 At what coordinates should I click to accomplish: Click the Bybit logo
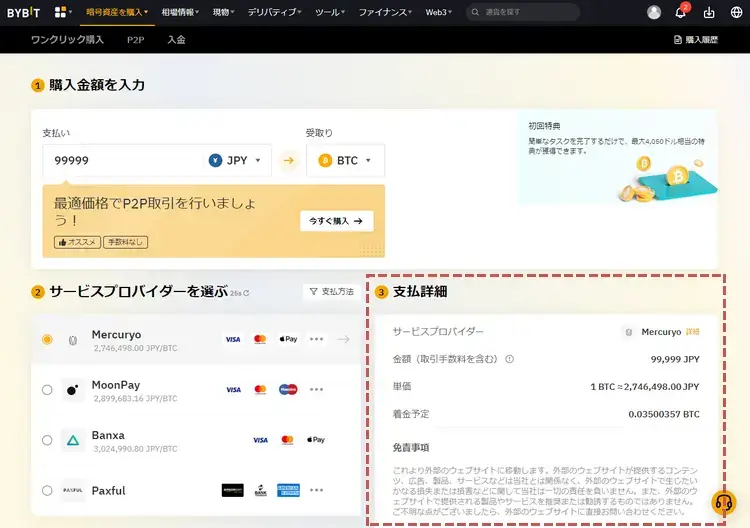point(23,12)
